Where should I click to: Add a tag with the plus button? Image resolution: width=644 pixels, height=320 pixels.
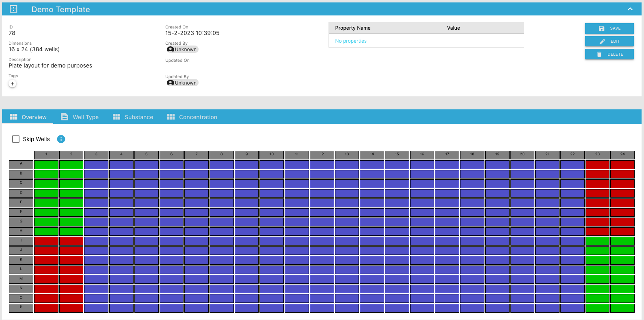coord(13,84)
